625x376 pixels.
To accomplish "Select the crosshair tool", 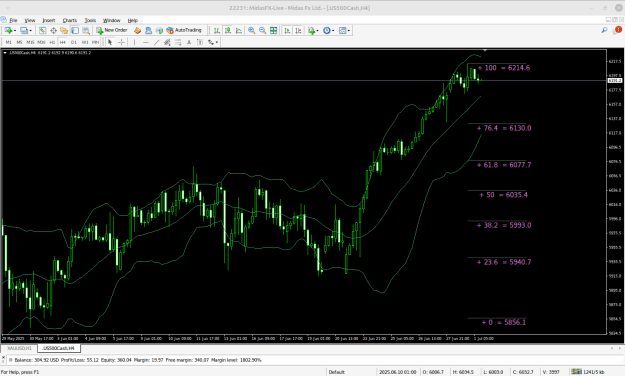I will pos(121,42).
